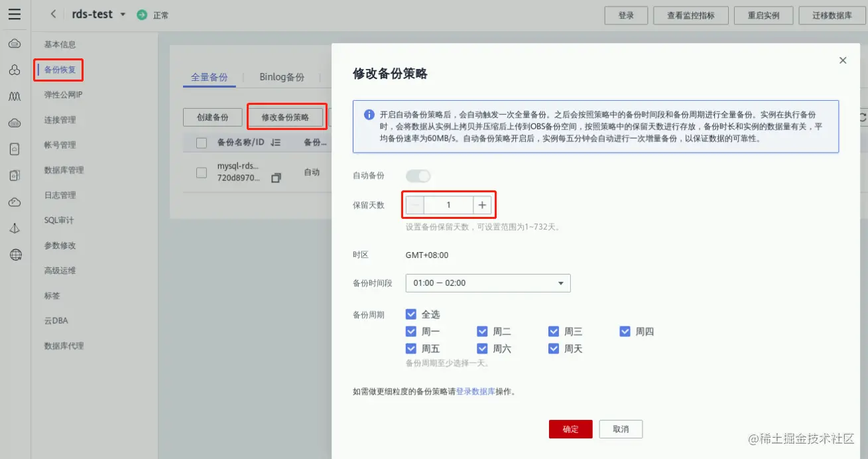Screen dimensions: 868x459
Task: Click the 自动 backup type cell
Action: (312, 172)
